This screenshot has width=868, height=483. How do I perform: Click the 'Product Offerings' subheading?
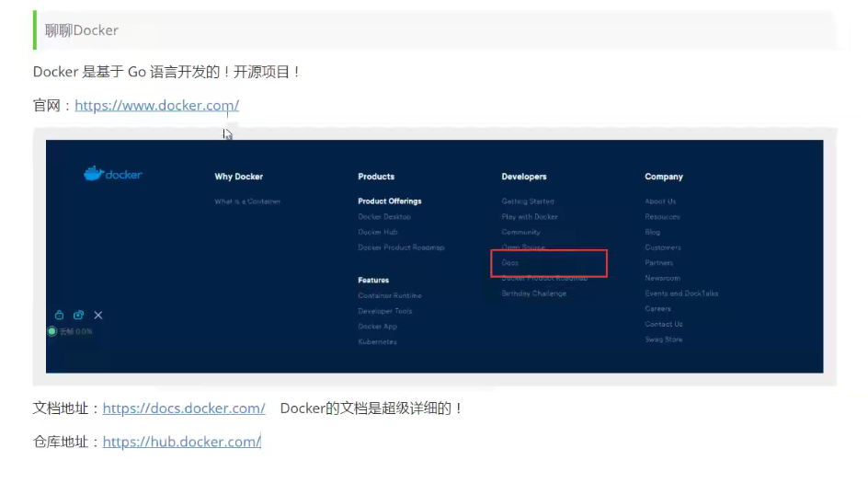389,201
